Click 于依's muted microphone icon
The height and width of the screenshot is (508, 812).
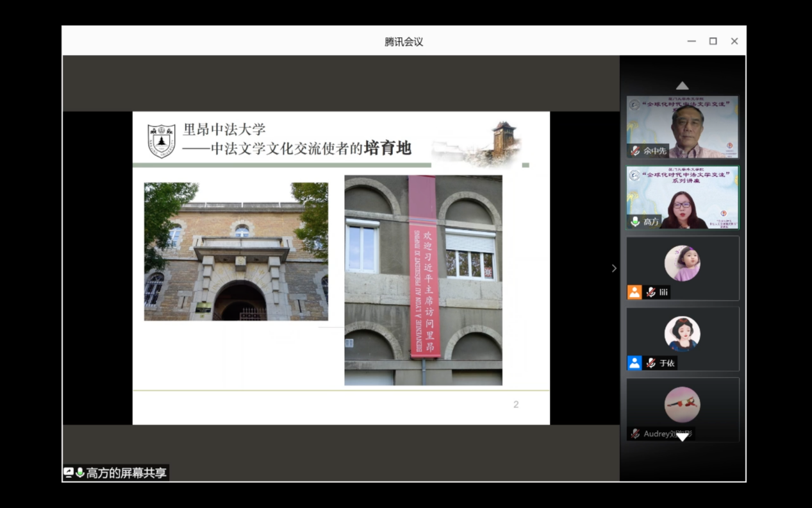click(651, 363)
